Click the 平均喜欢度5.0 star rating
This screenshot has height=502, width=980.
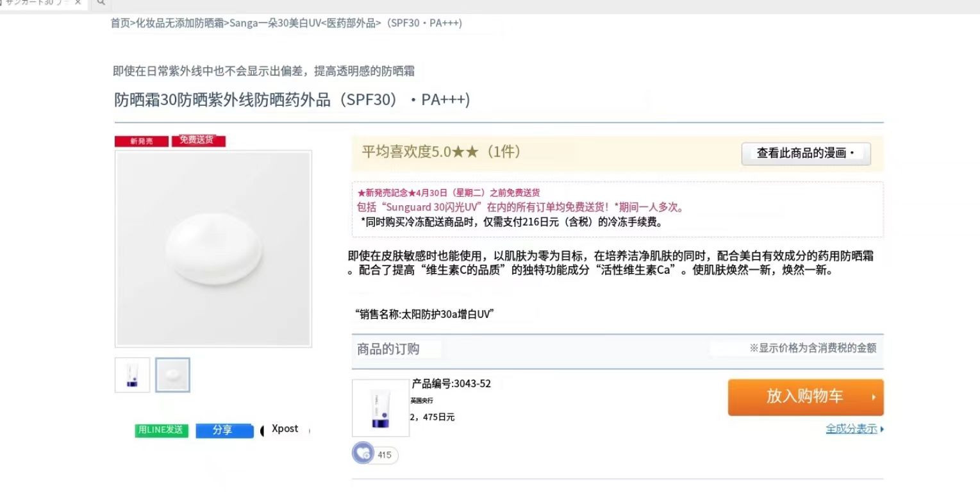(441, 153)
